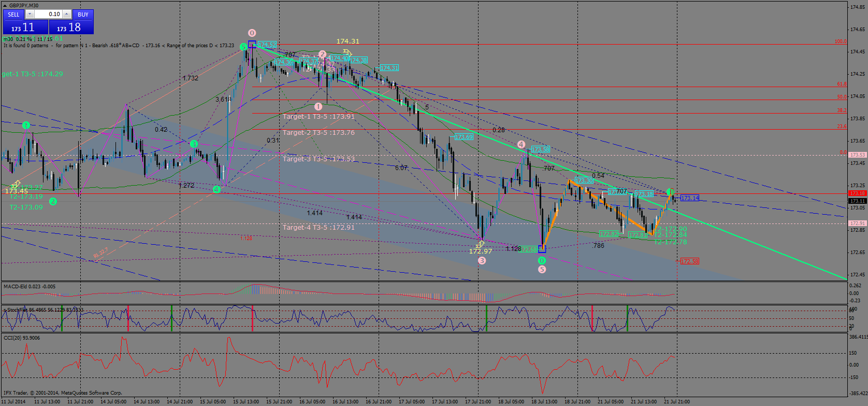The height and width of the screenshot is (406, 868).
Task: Click the yellow arrow icon below 174.31
Action: [x=347, y=52]
